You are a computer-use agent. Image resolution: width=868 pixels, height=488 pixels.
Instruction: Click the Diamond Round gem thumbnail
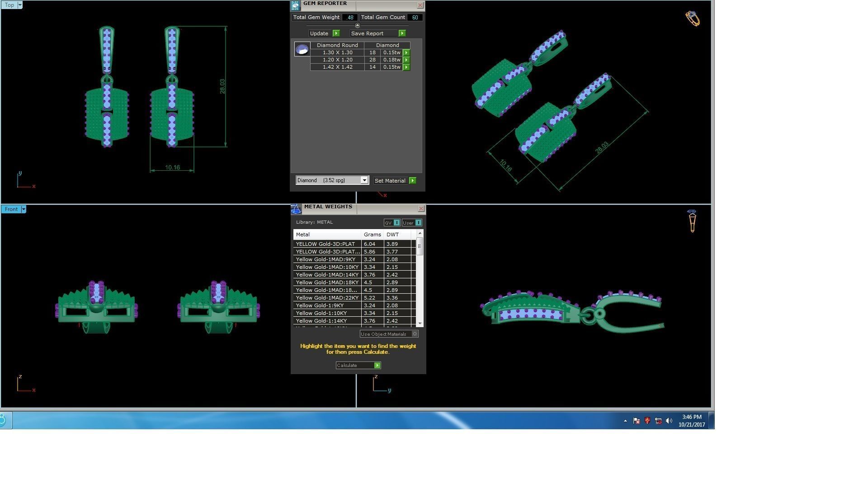coord(302,49)
